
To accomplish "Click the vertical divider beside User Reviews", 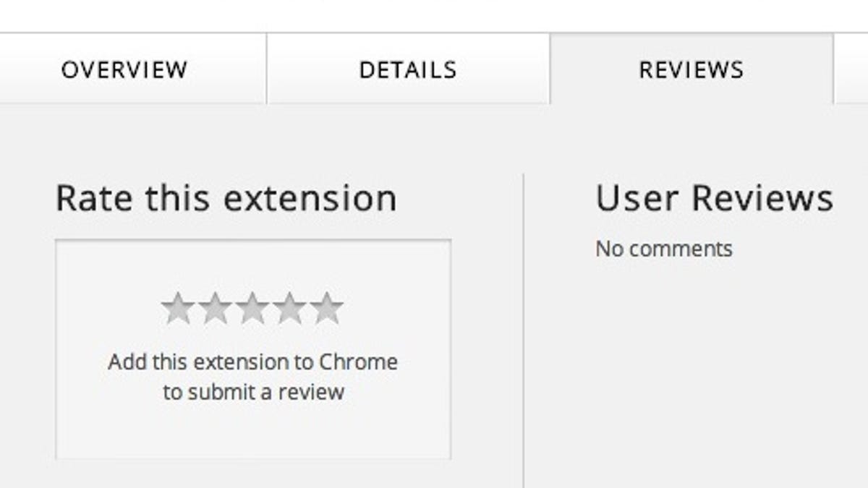I will click(x=523, y=330).
